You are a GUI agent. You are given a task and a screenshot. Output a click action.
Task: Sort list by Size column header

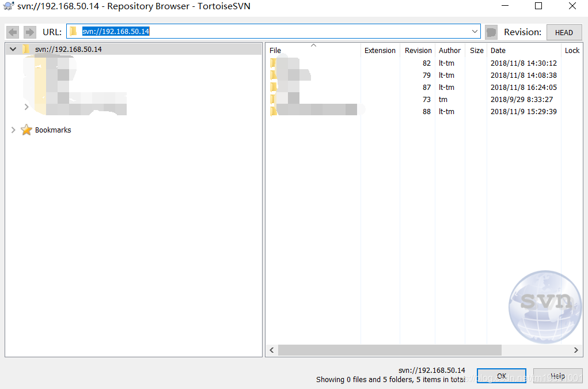click(x=476, y=50)
